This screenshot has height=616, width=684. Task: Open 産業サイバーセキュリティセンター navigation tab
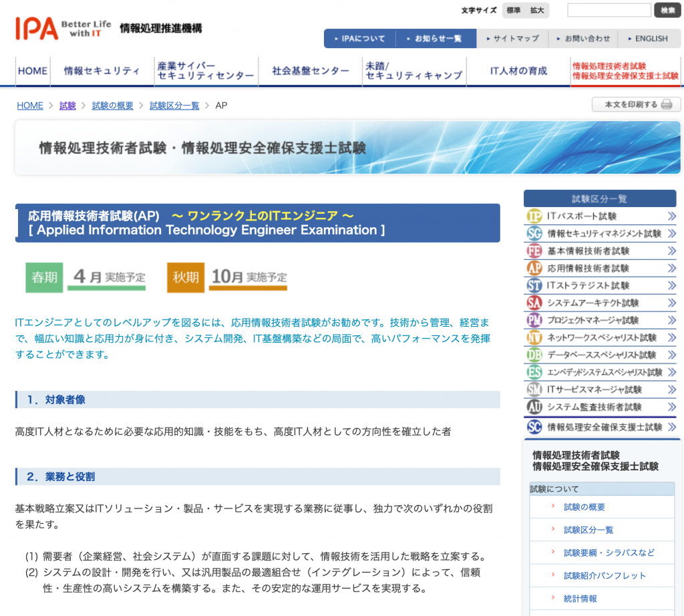(206, 71)
